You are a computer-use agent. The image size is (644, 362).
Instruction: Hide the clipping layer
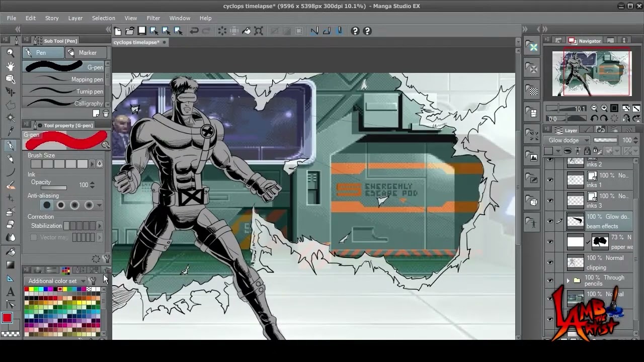pos(550,262)
